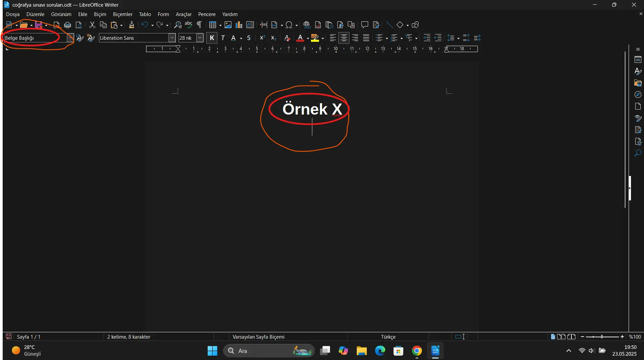Image resolution: width=644 pixels, height=360 pixels.
Task: Click the Türkçe language status field
Action: (388, 337)
